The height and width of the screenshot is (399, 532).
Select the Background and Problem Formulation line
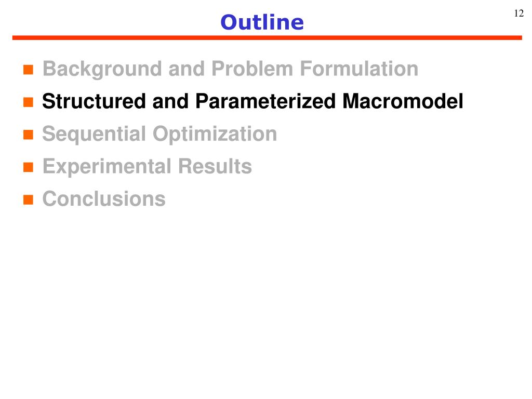point(230,70)
